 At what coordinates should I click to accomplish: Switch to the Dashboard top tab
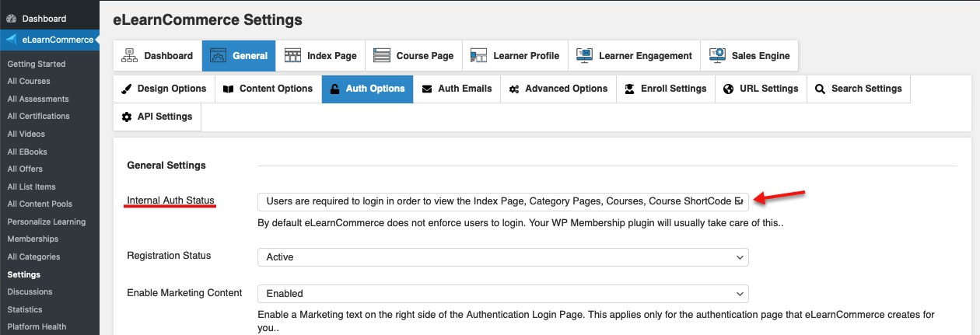pos(158,56)
